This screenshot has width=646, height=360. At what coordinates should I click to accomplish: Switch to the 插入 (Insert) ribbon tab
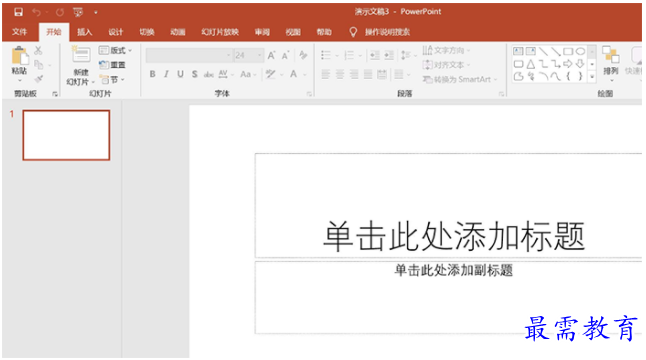84,32
